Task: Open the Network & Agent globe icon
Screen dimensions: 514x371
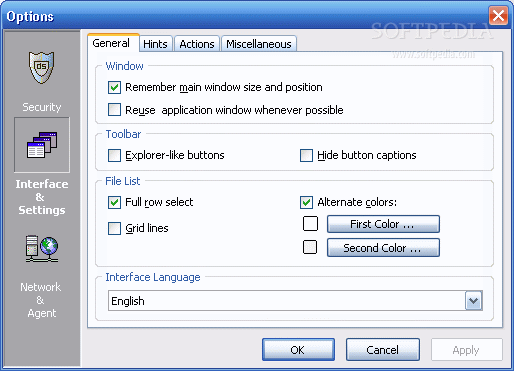Action: click(x=42, y=249)
